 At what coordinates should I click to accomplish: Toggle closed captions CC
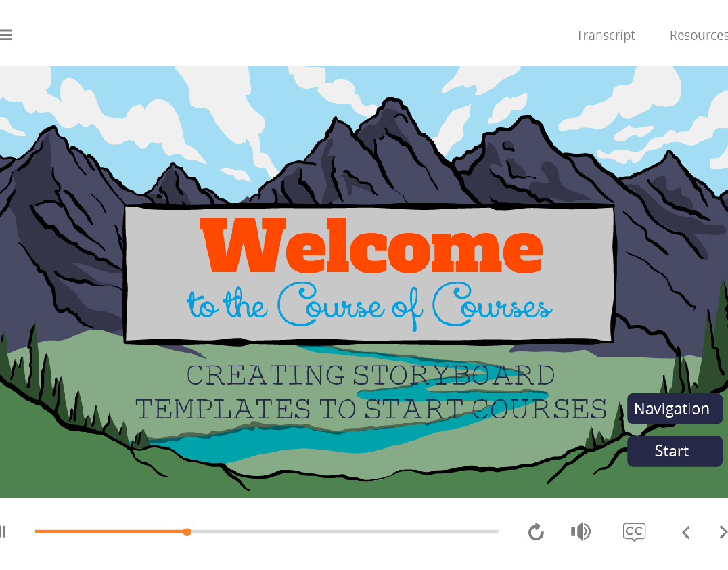634,532
